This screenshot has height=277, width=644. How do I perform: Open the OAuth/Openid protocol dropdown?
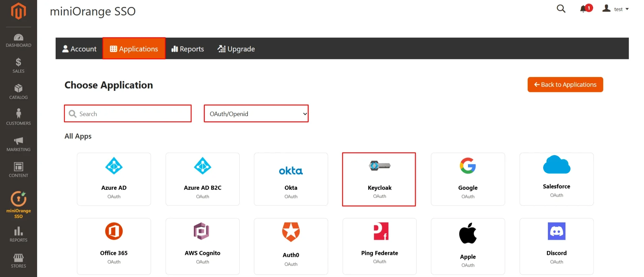[256, 114]
